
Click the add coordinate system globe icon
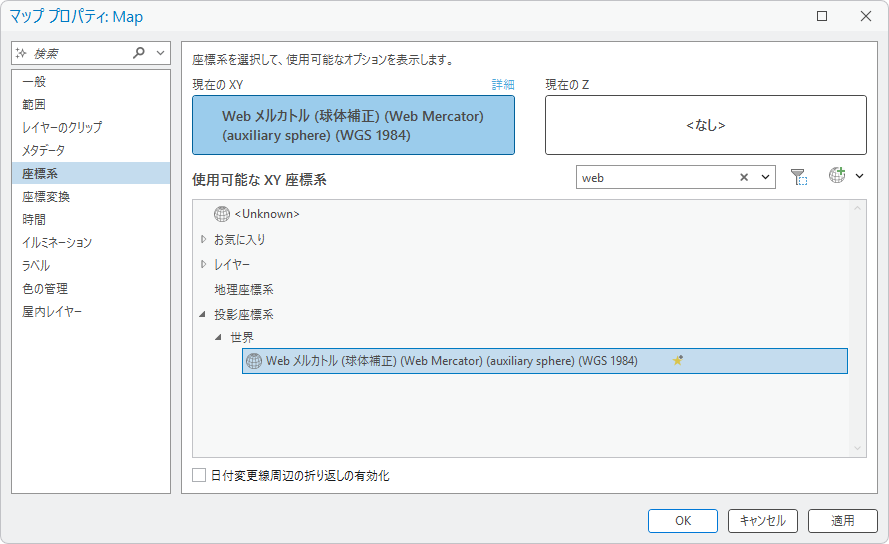[x=837, y=176]
